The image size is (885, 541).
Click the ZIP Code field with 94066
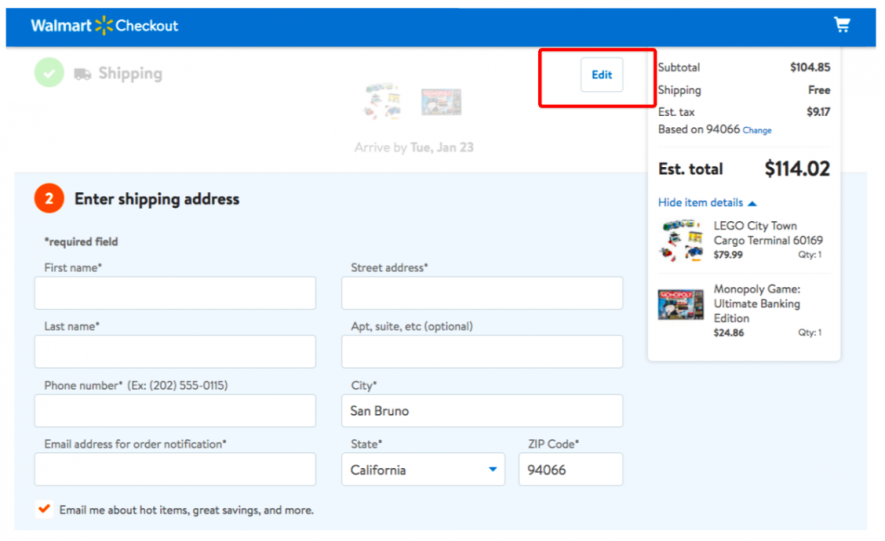pyautogui.click(x=571, y=469)
